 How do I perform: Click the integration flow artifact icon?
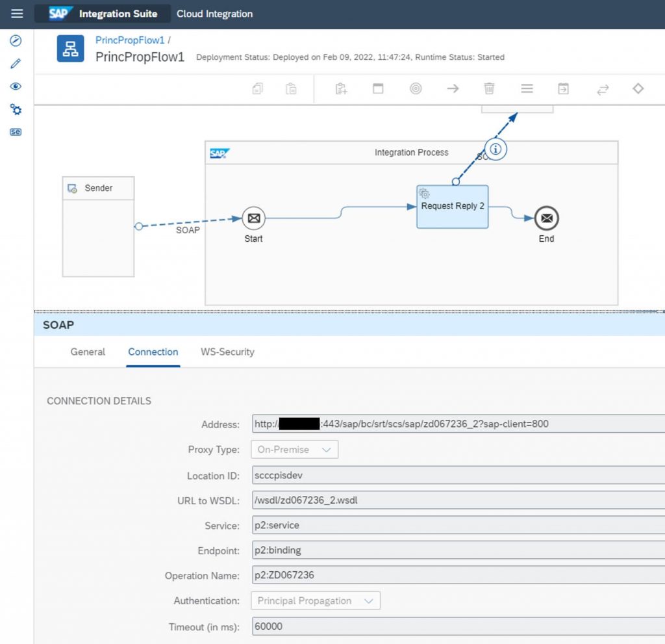[x=70, y=48]
